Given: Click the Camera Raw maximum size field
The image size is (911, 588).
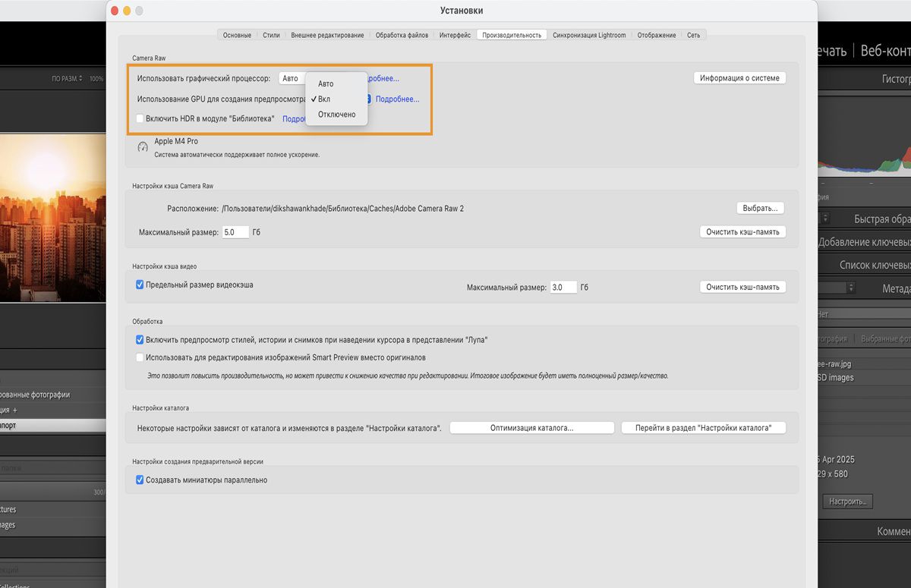Looking at the screenshot, I should point(235,232).
